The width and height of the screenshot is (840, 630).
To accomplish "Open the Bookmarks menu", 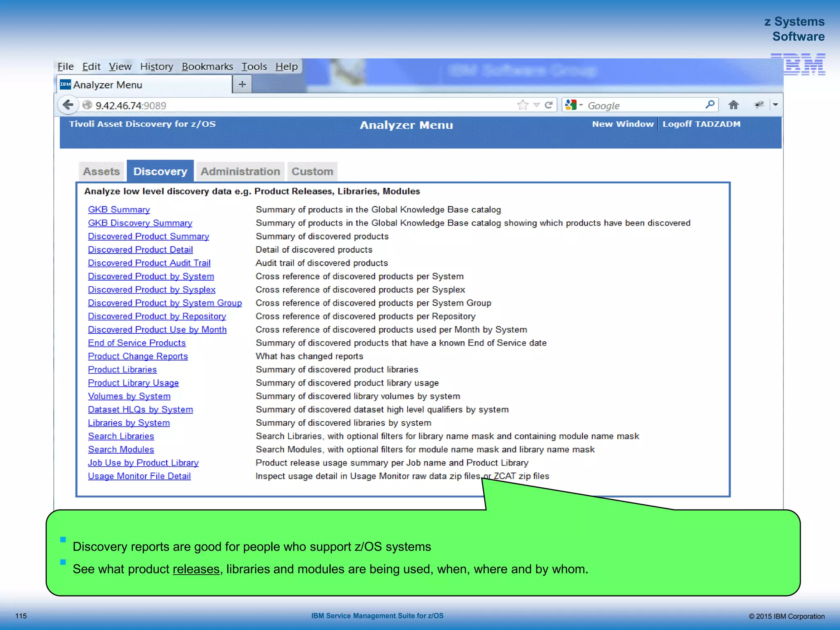I will coord(208,66).
